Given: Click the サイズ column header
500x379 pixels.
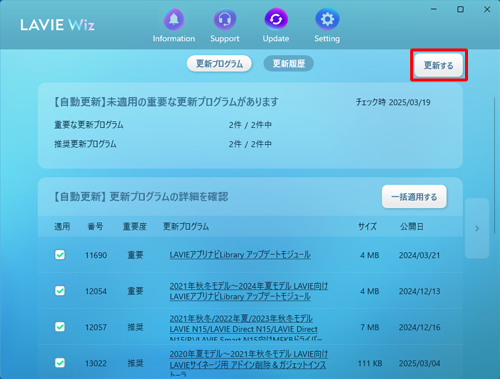Looking at the screenshot, I should click(368, 227).
